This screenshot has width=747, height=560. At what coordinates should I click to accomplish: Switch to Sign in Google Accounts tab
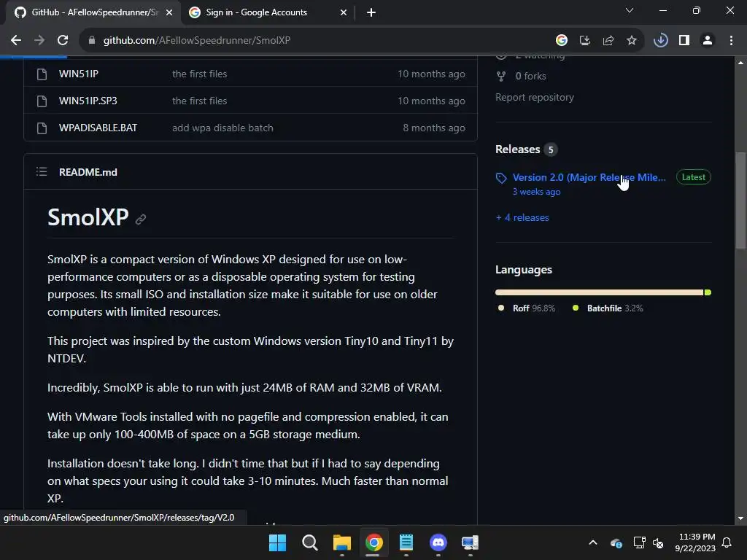pos(268,12)
